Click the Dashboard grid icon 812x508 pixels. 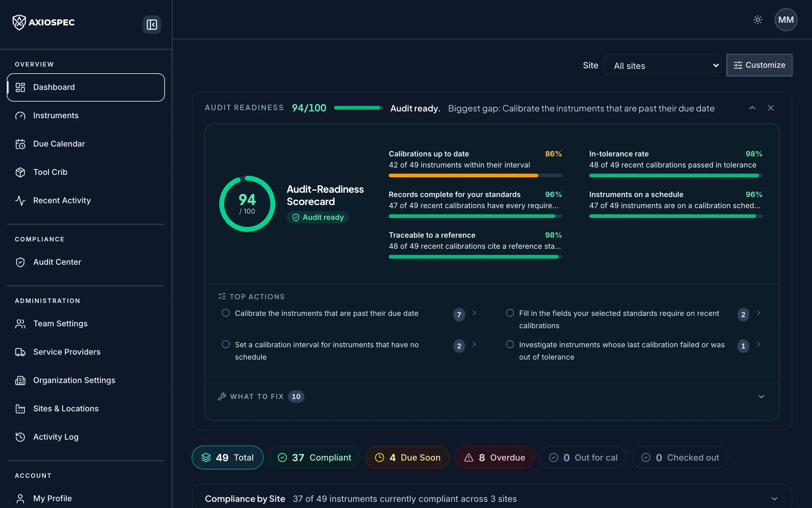coord(21,87)
